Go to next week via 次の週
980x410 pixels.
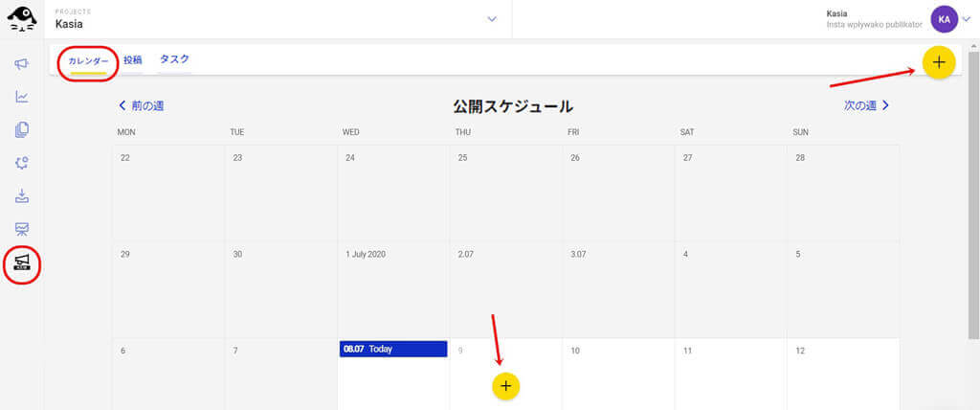866,105
